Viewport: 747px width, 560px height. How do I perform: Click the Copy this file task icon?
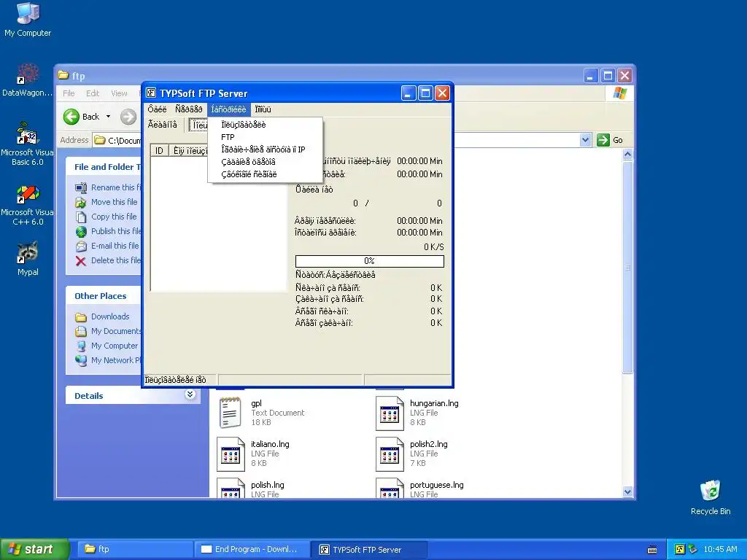pyautogui.click(x=81, y=217)
